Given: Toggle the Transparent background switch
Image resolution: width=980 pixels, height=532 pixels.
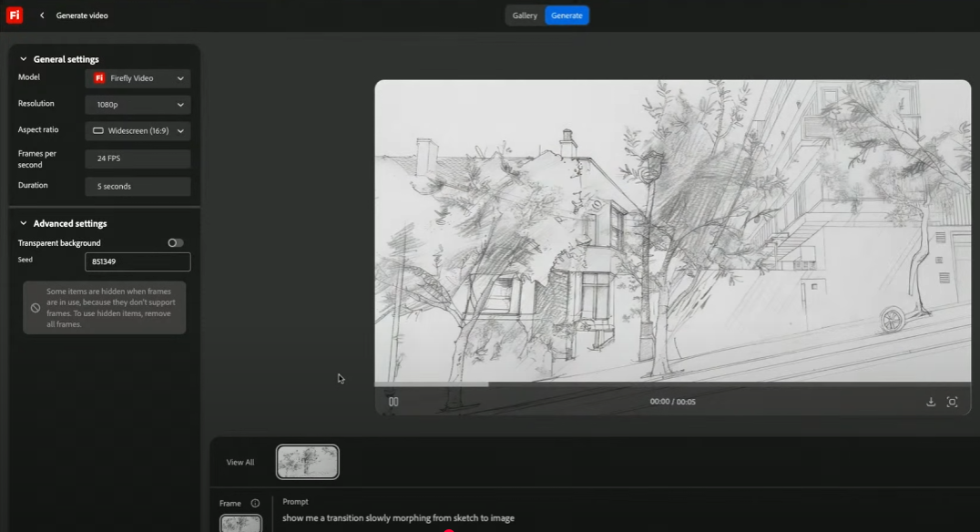Looking at the screenshot, I should coord(176,243).
